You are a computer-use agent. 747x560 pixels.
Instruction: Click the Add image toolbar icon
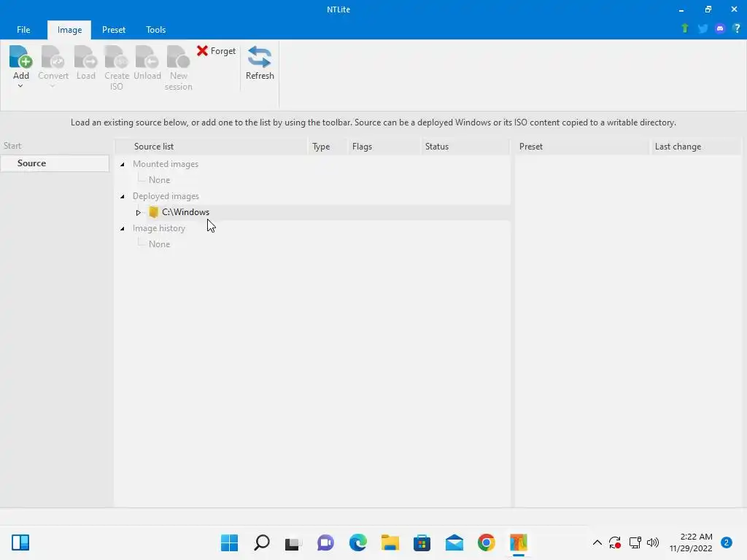(x=20, y=57)
